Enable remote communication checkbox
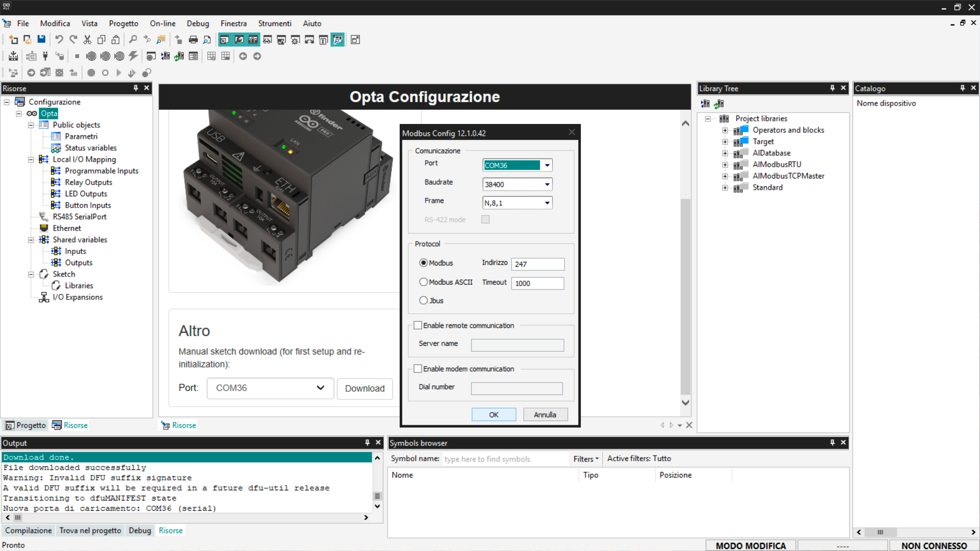 pos(418,325)
